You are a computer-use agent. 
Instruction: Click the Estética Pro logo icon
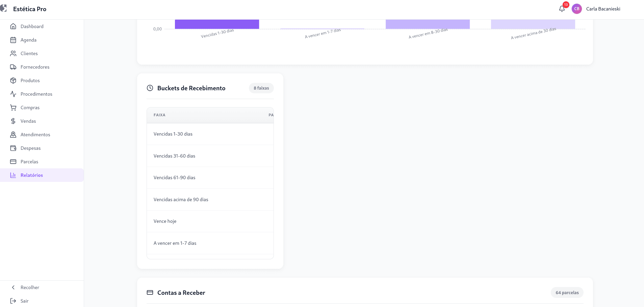point(3,8)
